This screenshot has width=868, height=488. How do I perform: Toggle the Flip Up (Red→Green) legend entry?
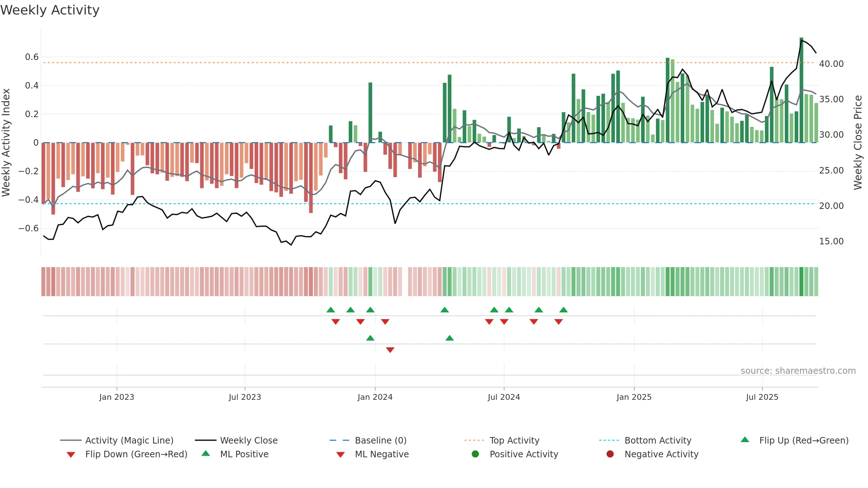coord(795,440)
